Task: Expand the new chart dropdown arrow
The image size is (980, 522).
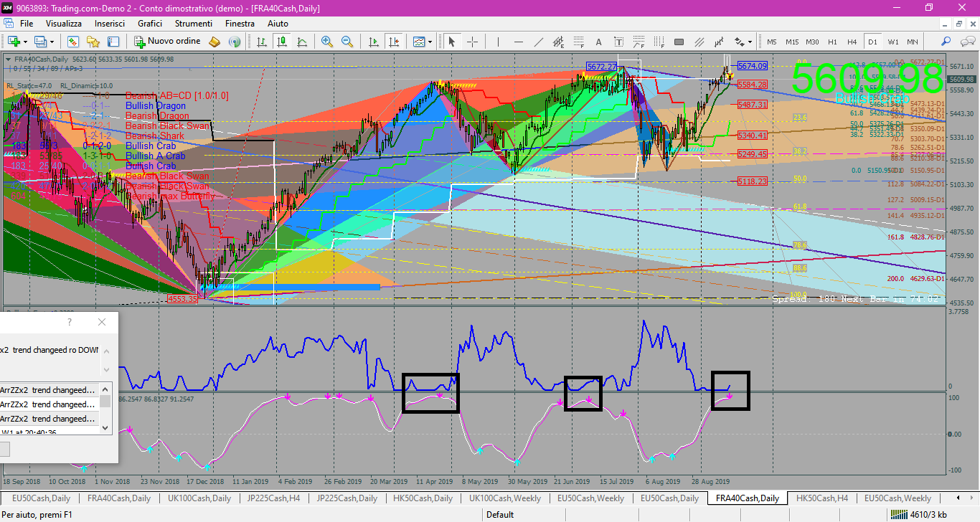Action: click(x=26, y=42)
